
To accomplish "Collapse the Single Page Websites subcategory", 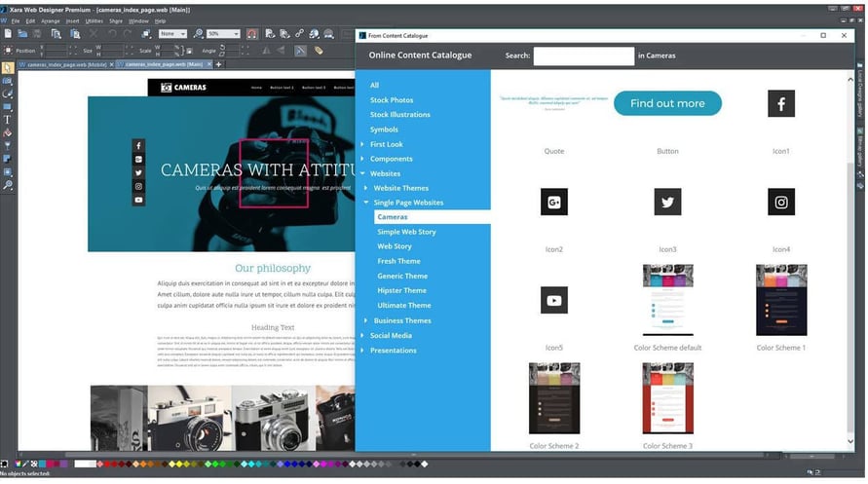I will (366, 203).
